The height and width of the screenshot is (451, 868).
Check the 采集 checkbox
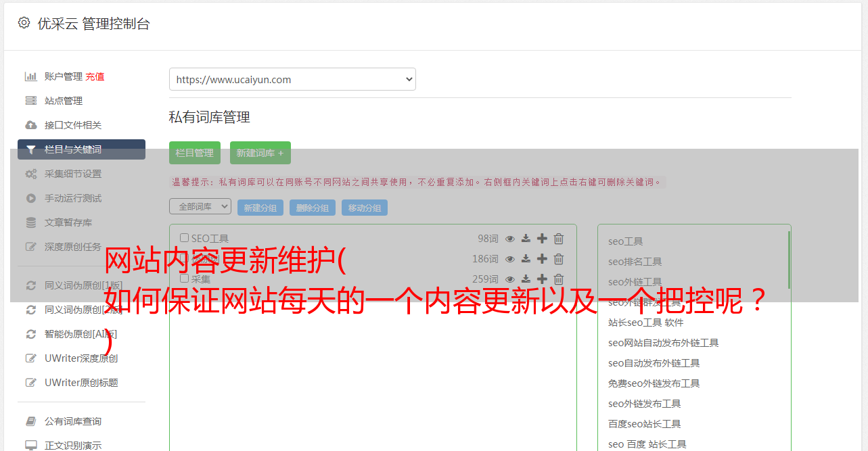click(184, 278)
